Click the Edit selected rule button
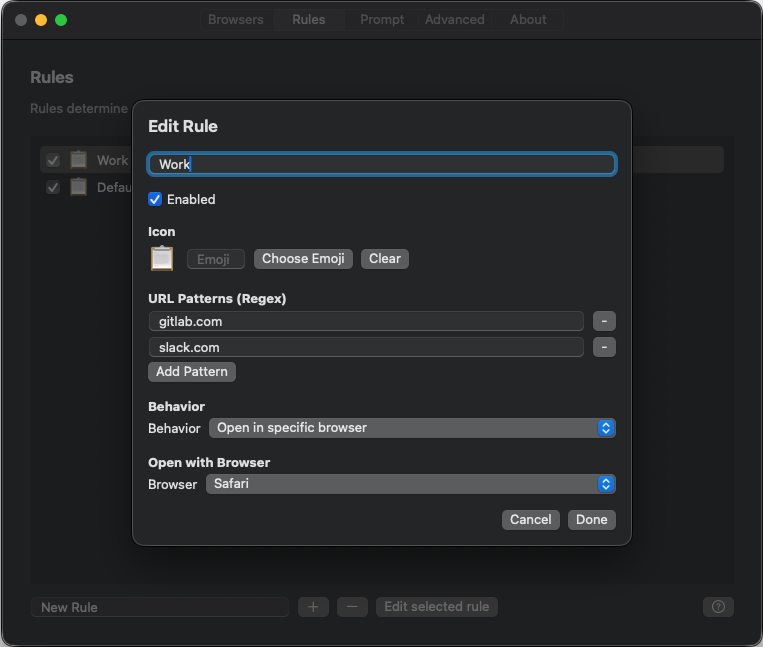Image resolution: width=763 pixels, height=647 pixels. [436, 607]
